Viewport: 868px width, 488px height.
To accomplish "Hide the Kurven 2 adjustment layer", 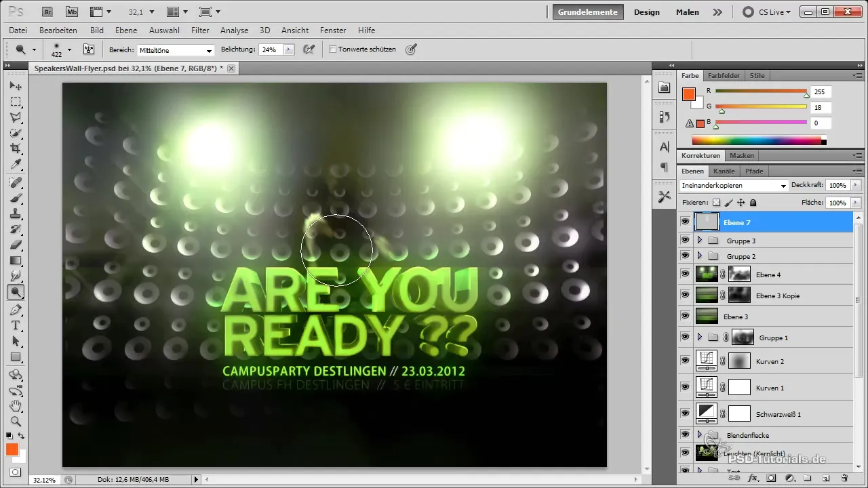I will click(685, 361).
